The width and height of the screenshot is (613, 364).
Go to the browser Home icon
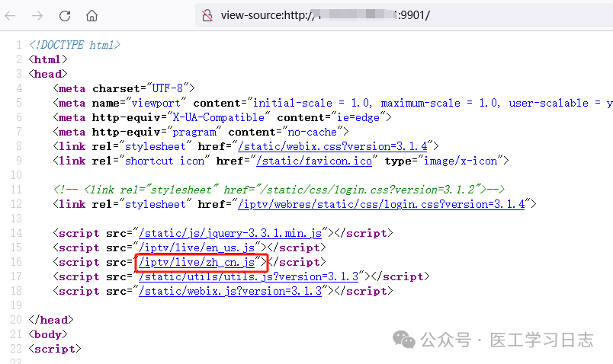[x=91, y=16]
